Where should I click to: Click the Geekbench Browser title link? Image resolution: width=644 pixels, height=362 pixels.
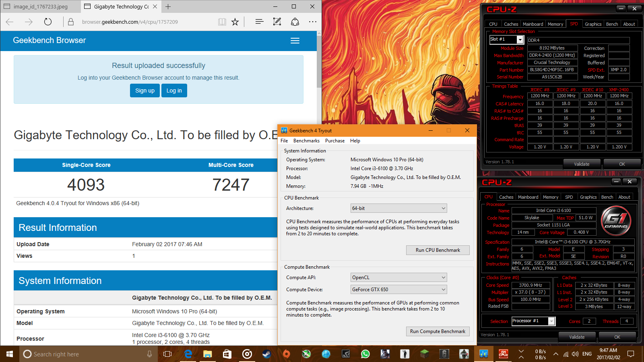coord(49,40)
